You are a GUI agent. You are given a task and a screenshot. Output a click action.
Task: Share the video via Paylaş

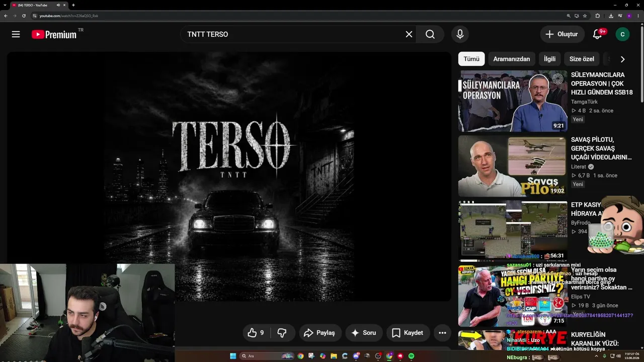click(319, 333)
